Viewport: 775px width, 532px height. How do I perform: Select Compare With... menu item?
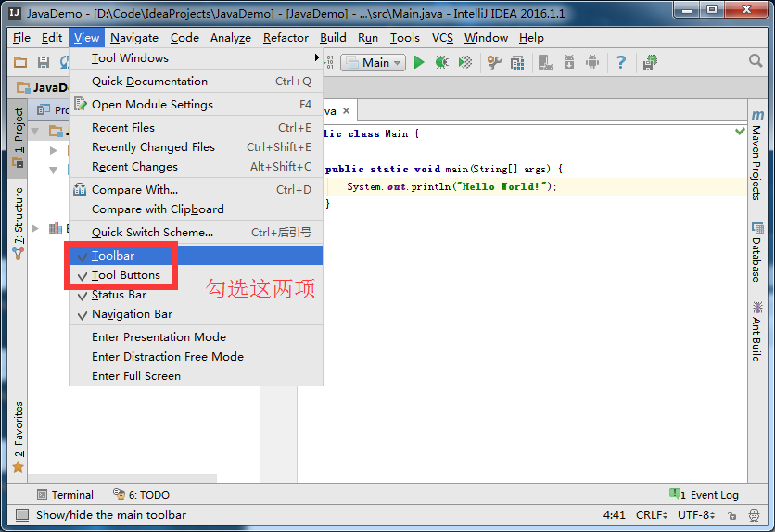(196, 190)
